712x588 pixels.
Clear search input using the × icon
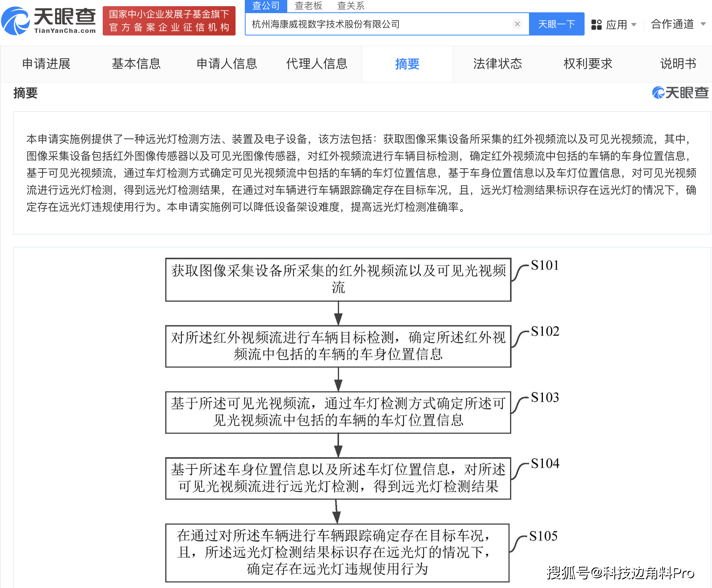[517, 24]
